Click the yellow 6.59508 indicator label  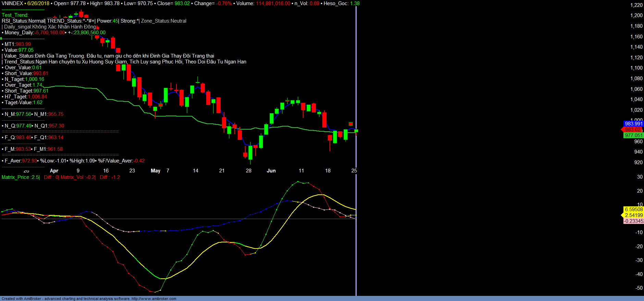coord(633,209)
